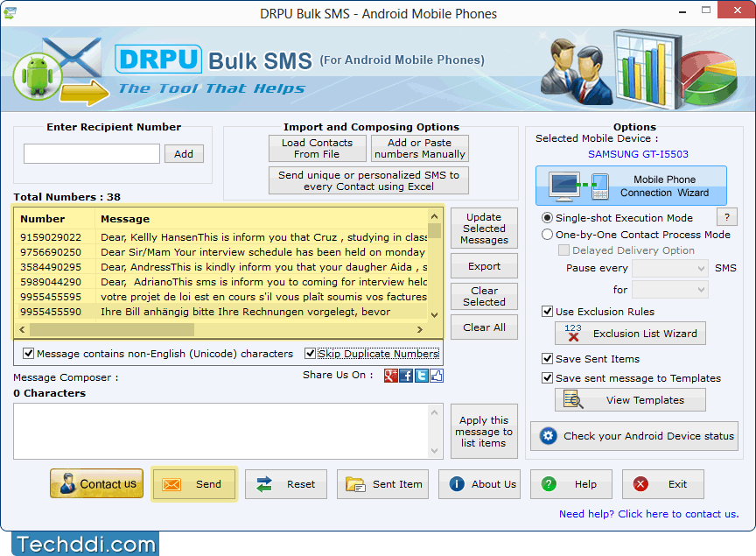Click the 123 red-cross Exclusion List icon
Viewport: 756px width, 556px height.
(x=573, y=333)
